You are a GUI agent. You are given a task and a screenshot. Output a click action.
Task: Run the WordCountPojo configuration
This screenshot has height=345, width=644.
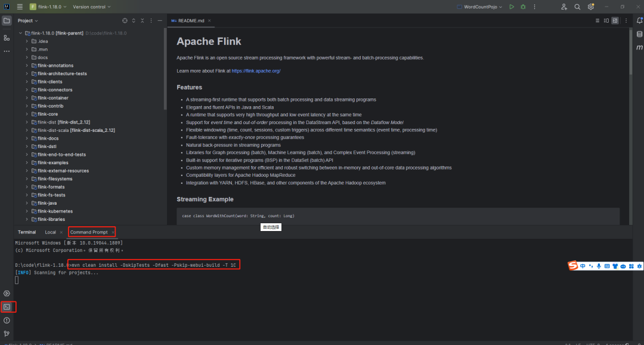click(x=512, y=7)
